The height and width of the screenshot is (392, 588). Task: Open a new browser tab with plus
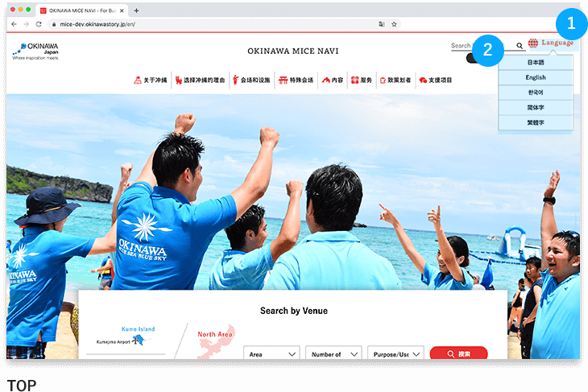pyautogui.click(x=136, y=10)
